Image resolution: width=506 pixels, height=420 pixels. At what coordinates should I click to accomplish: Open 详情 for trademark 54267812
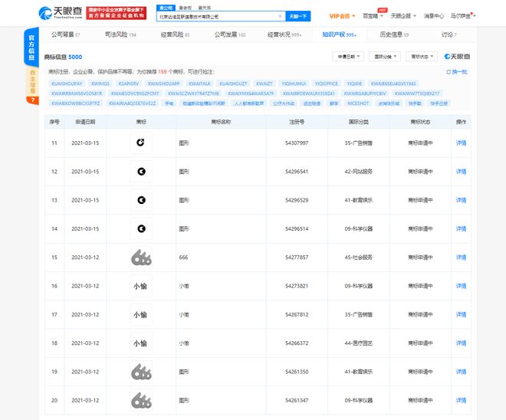tap(461, 314)
